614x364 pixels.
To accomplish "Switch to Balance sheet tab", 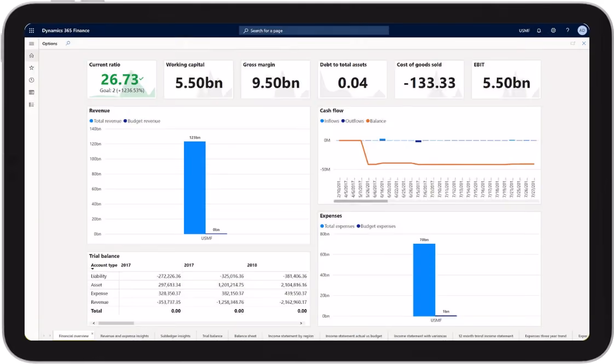I will coord(245,336).
